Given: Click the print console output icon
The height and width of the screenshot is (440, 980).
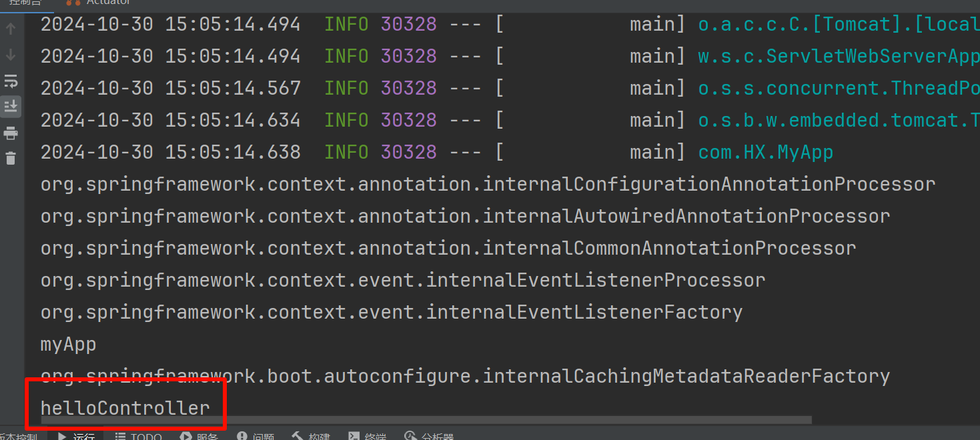Looking at the screenshot, I should pos(11,133).
